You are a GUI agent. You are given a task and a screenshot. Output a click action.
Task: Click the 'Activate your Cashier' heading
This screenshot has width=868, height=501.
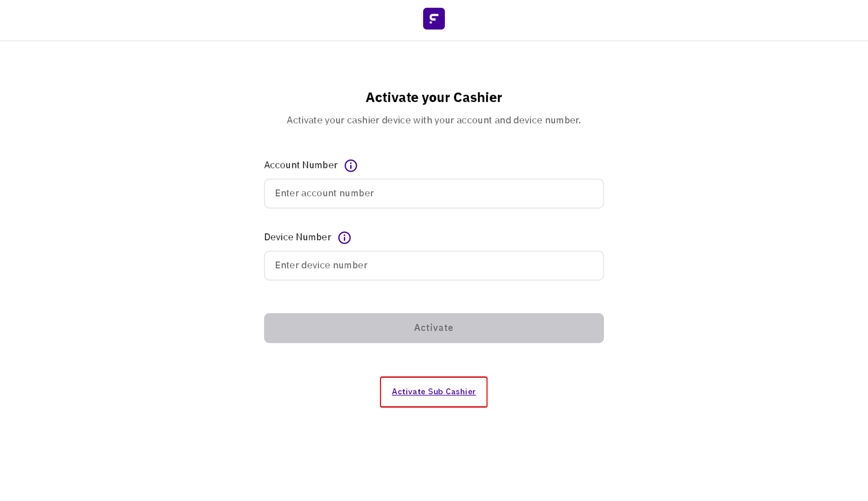[433, 97]
